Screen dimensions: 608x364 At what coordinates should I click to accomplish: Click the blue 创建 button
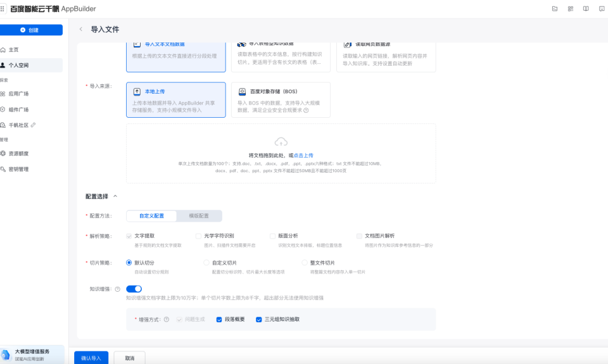(x=31, y=30)
